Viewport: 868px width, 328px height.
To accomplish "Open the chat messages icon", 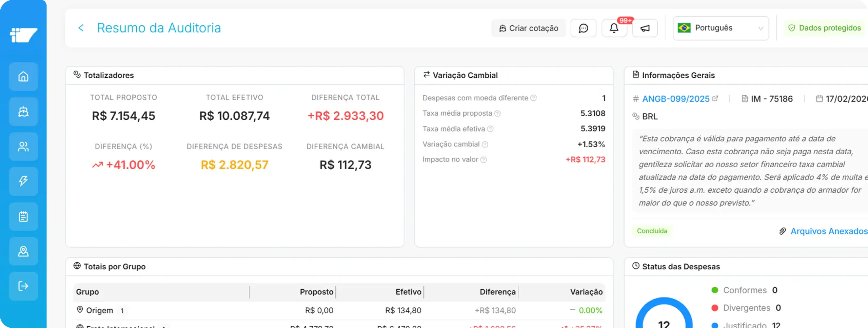I will pos(583,28).
